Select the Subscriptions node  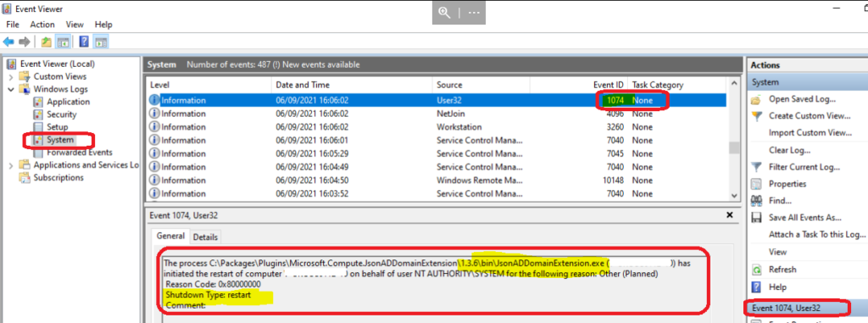(x=58, y=178)
